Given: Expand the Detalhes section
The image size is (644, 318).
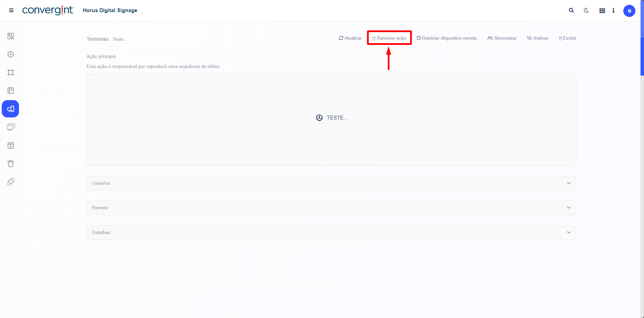Looking at the screenshot, I should [331, 232].
